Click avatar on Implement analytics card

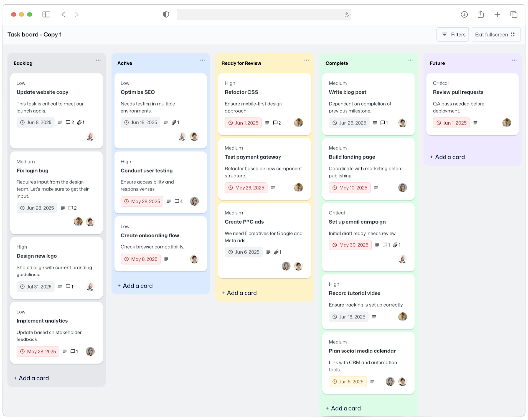[90, 351]
